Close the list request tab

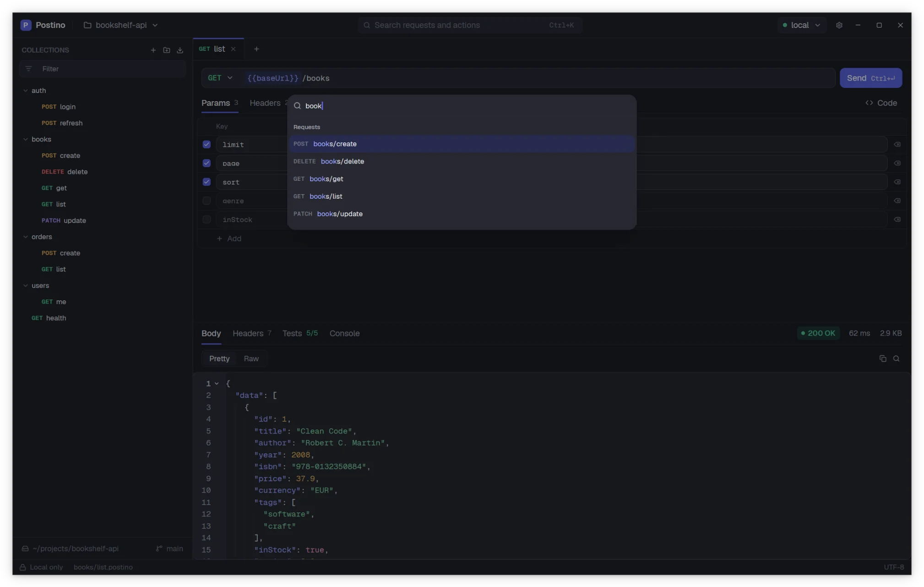pyautogui.click(x=233, y=49)
